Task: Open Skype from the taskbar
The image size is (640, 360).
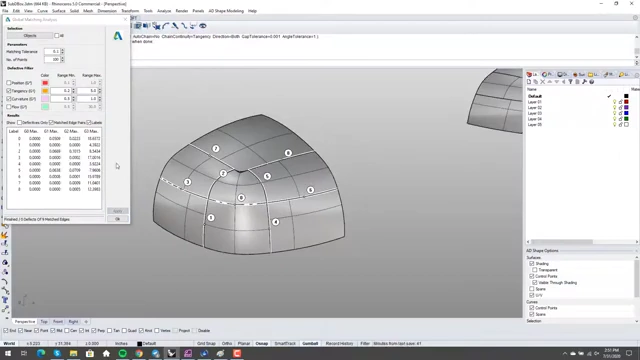Action: click(x=57, y=353)
